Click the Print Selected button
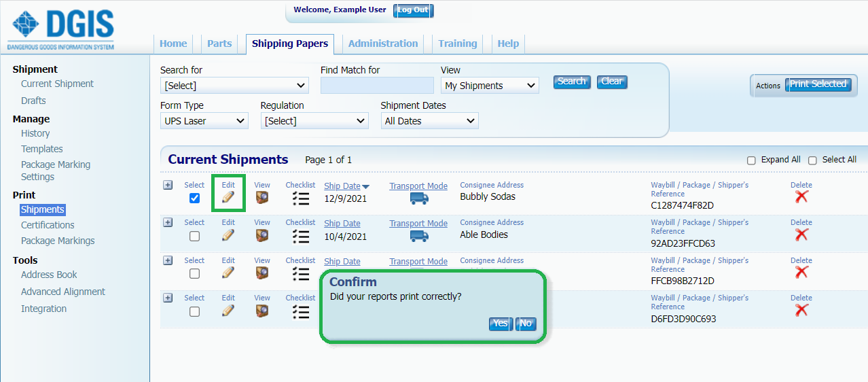The height and width of the screenshot is (382, 868). (x=818, y=84)
